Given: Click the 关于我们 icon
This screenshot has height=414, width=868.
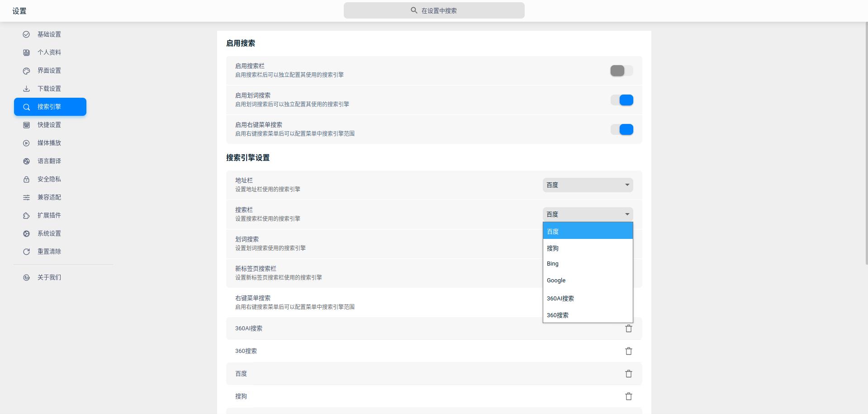Looking at the screenshot, I should click(x=26, y=277).
